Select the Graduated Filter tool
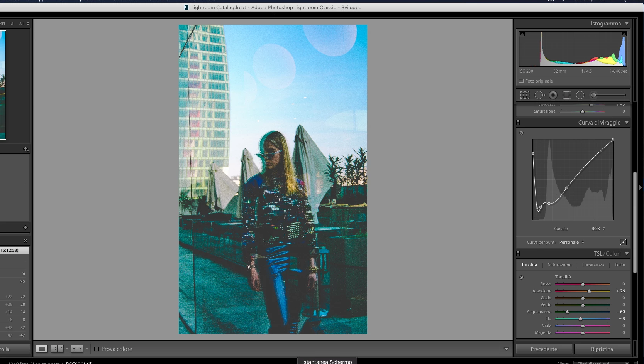This screenshot has height=364, width=644. (567, 95)
